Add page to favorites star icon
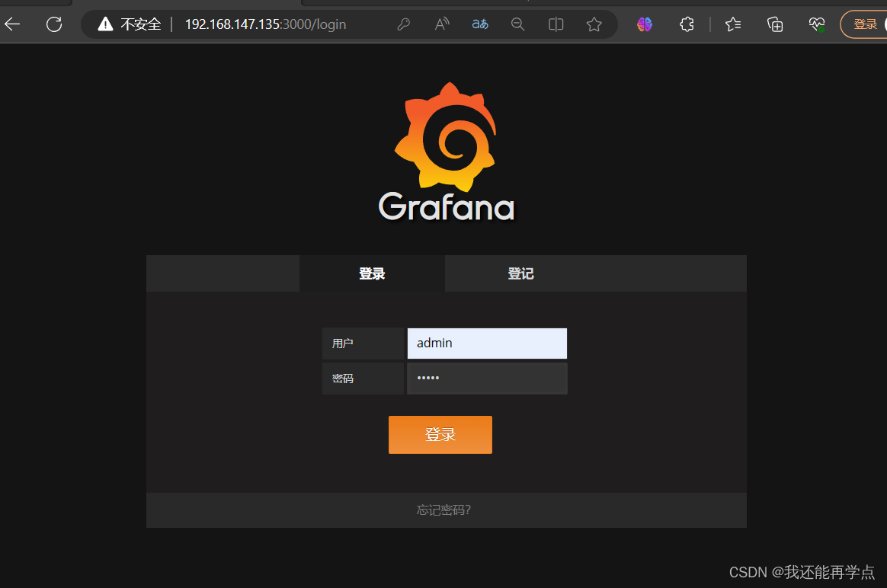 point(594,24)
